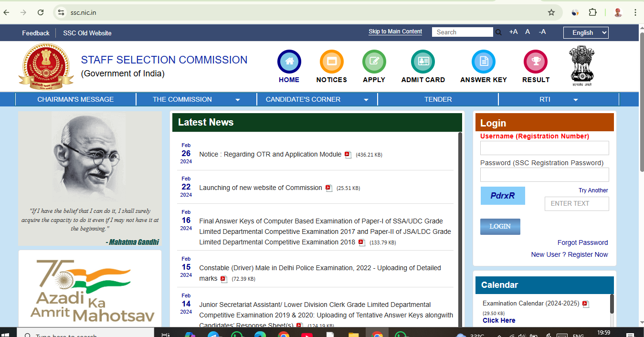Click the Calendar panel scrollbar
The height and width of the screenshot is (337, 644).
tap(612, 304)
